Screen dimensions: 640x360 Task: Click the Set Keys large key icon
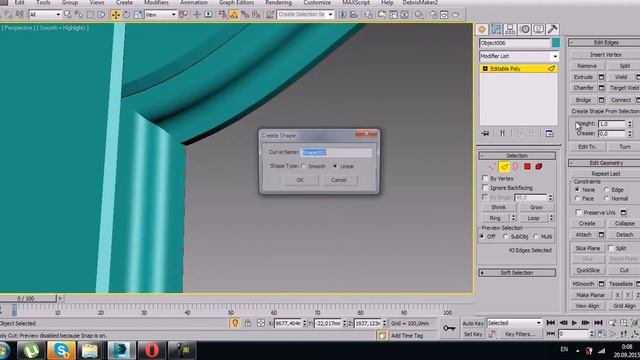tap(449, 328)
